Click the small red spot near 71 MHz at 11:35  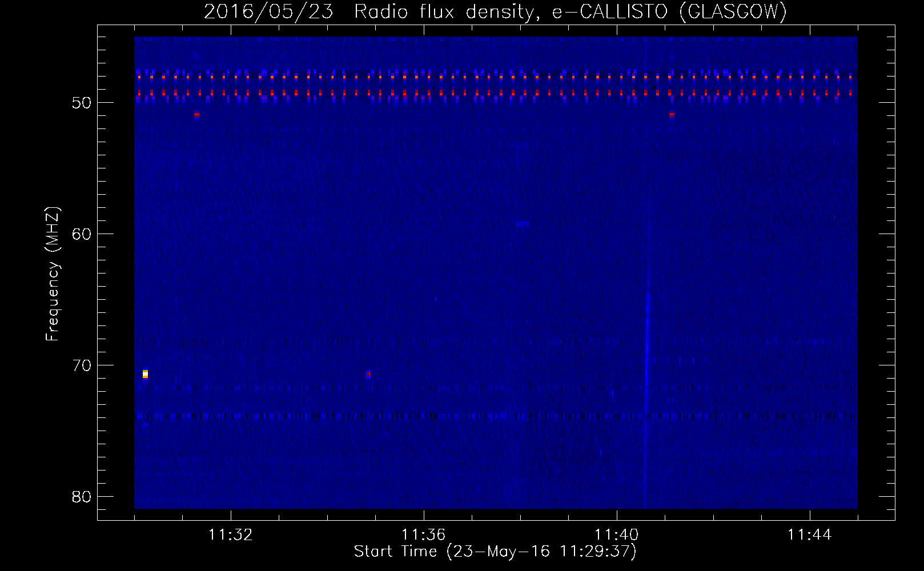point(368,375)
